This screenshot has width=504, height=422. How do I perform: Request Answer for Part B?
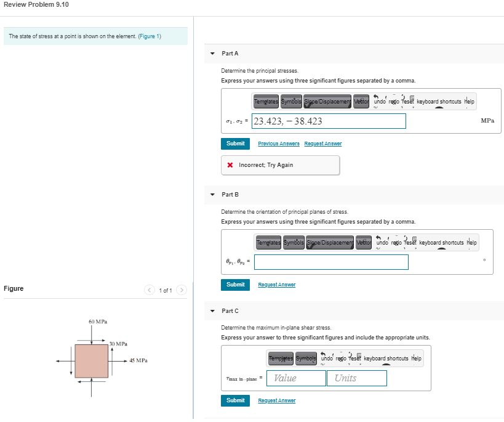[x=277, y=285]
